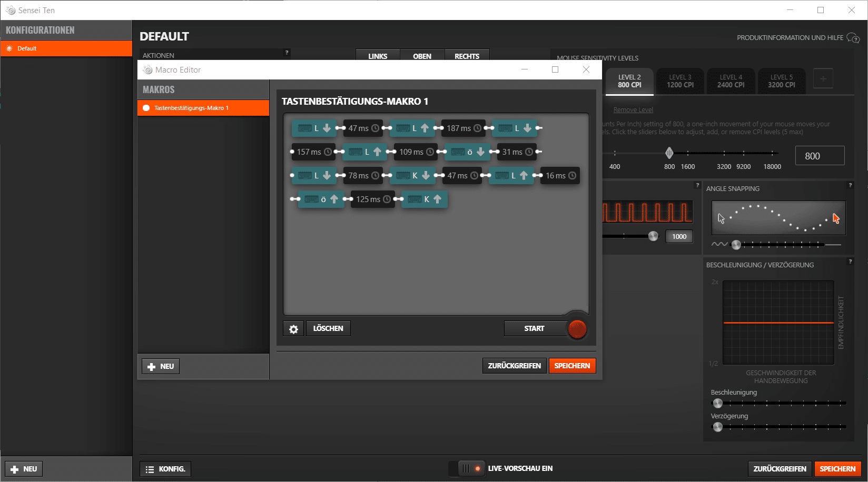
Task: Select the 187 ms delay block
Action: tap(463, 128)
